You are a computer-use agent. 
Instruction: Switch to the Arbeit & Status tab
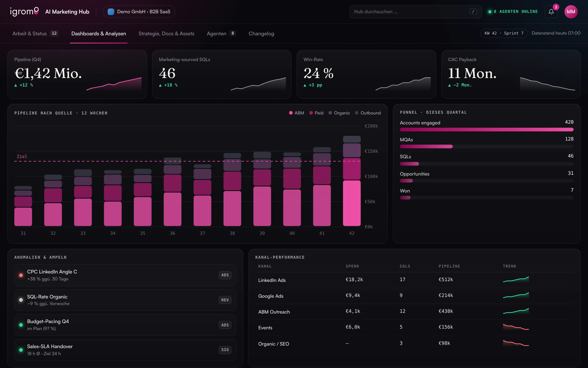tap(35, 34)
